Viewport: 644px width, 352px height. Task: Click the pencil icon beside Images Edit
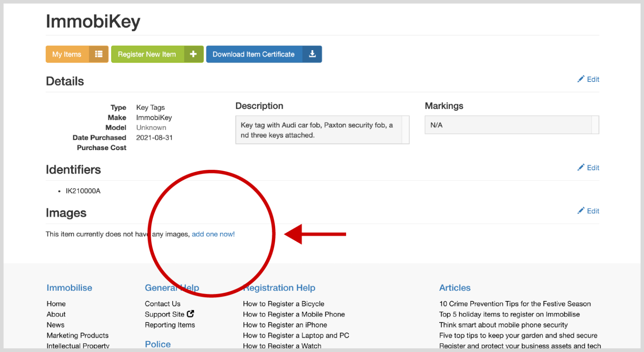pyautogui.click(x=581, y=211)
